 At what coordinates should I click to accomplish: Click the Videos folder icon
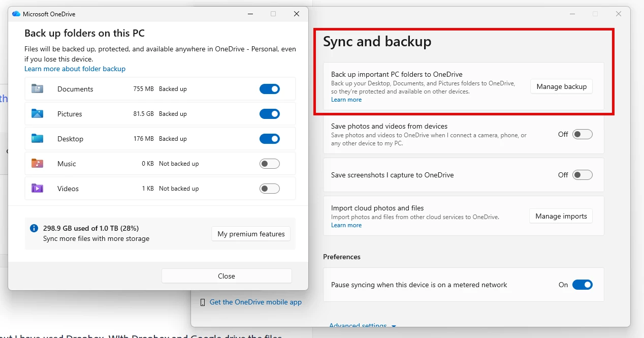[37, 189]
